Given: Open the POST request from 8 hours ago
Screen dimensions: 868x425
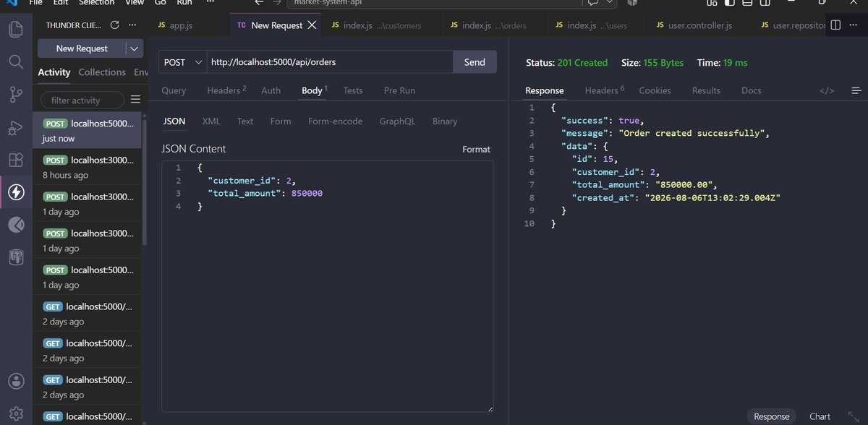Looking at the screenshot, I should click(x=87, y=167).
